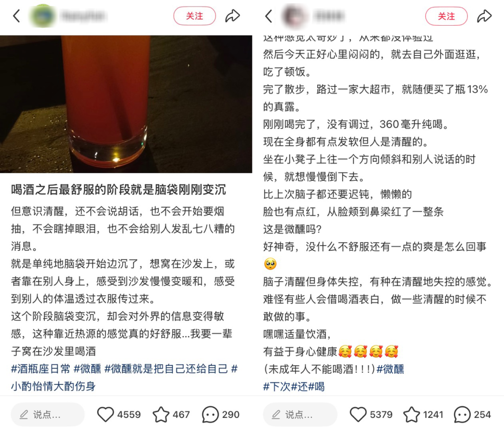Favorite the post with 467 stars

(x=161, y=414)
